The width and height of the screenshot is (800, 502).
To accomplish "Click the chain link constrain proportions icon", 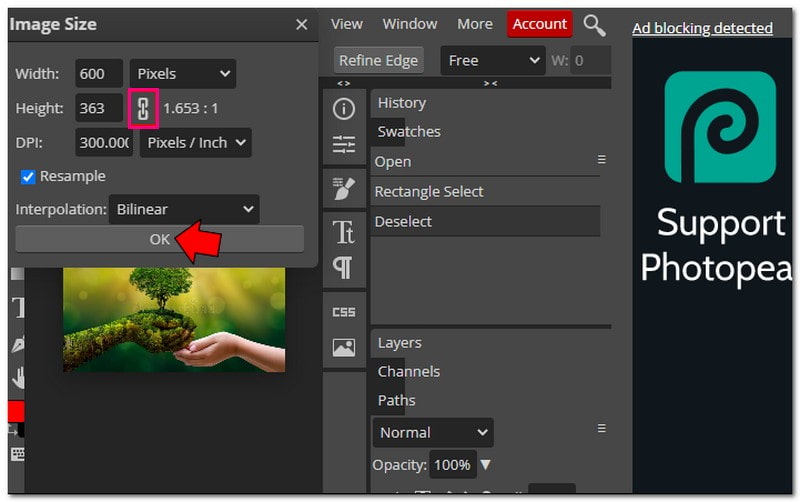I will point(143,108).
